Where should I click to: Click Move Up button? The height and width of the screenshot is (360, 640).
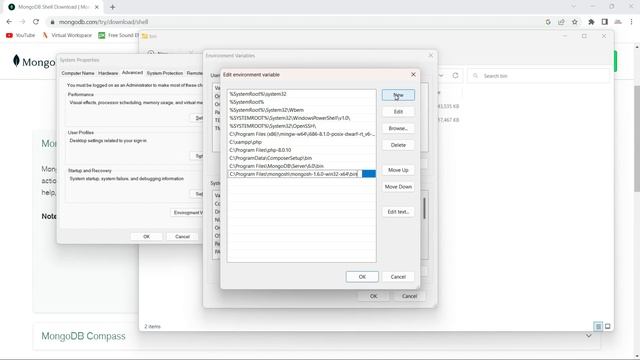point(398,170)
